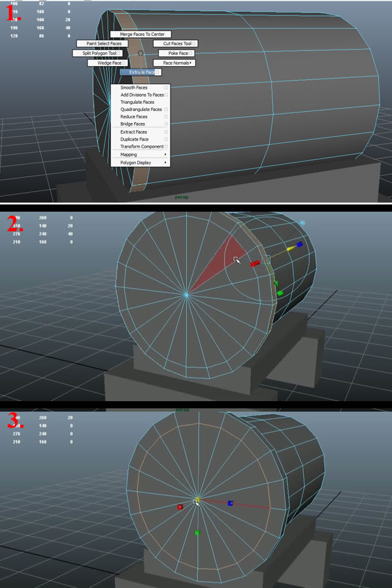Click the blue cube handle in panel 2
Image resolution: width=392 pixels, height=588 pixels.
pos(299,244)
